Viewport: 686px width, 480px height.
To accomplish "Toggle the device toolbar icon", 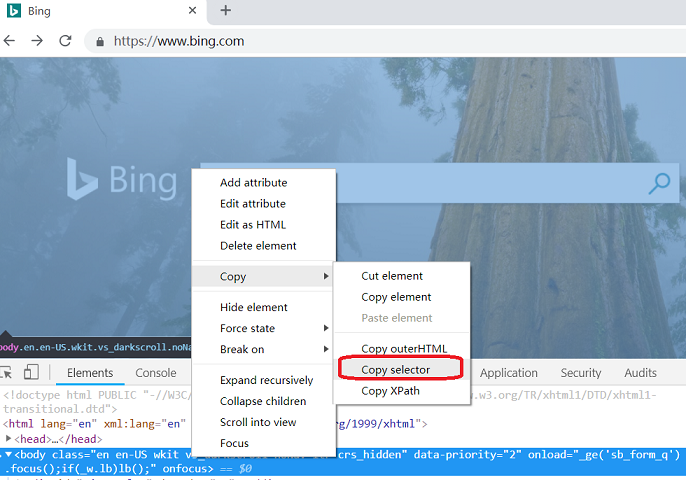I will tap(30, 372).
